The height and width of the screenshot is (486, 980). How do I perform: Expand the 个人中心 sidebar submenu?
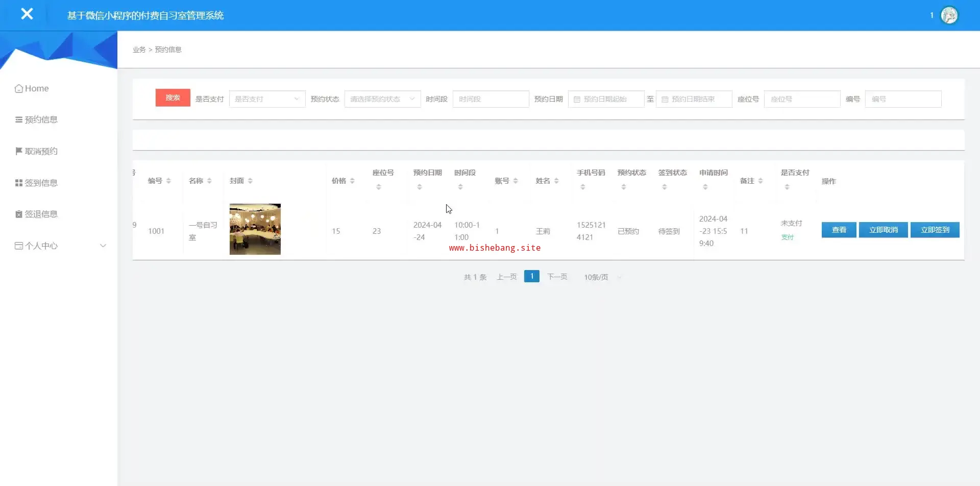[60, 246]
